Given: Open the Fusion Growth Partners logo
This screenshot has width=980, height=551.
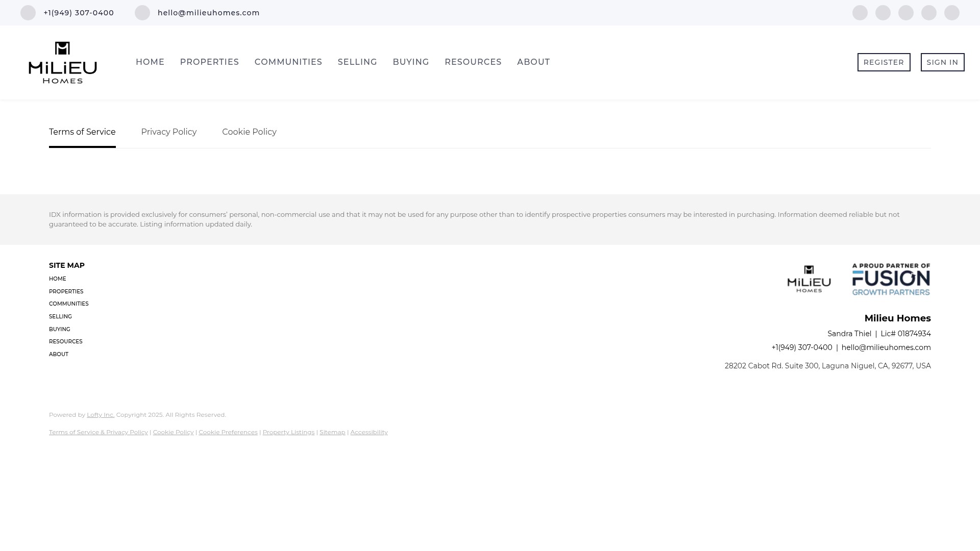Looking at the screenshot, I should (x=891, y=279).
